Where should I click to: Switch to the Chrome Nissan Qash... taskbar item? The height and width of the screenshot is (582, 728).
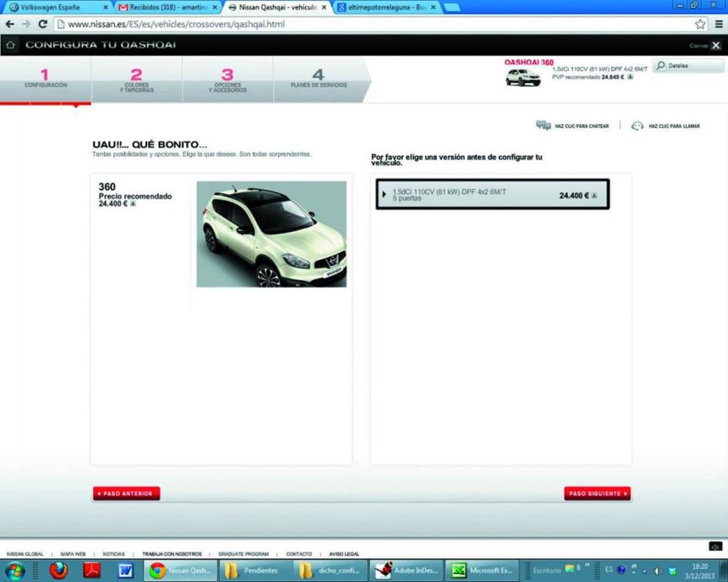179,570
